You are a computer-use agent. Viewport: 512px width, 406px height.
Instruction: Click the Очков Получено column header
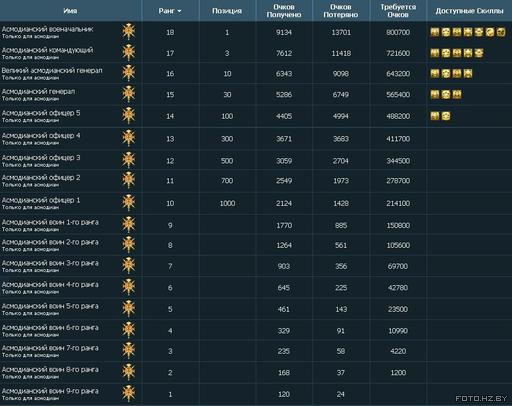[284, 11]
